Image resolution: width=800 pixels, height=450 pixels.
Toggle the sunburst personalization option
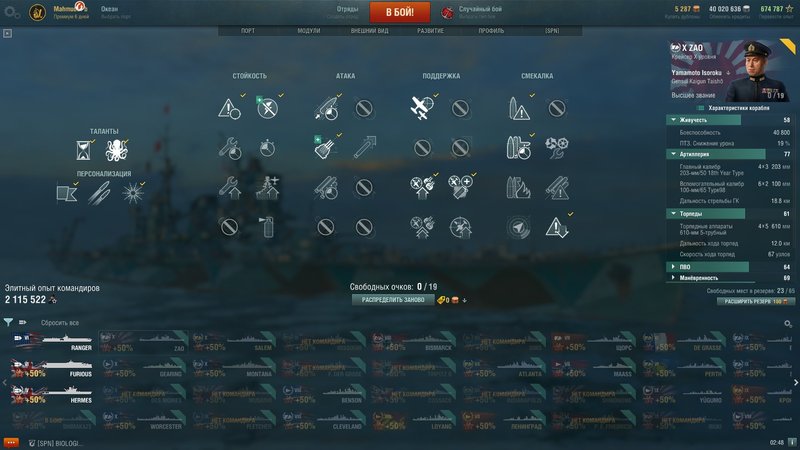tap(133, 194)
